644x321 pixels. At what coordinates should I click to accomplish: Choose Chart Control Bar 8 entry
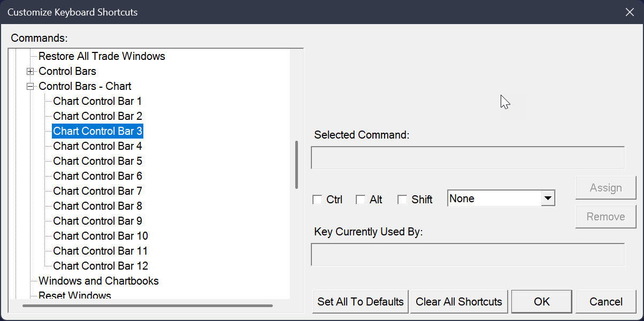click(x=97, y=206)
